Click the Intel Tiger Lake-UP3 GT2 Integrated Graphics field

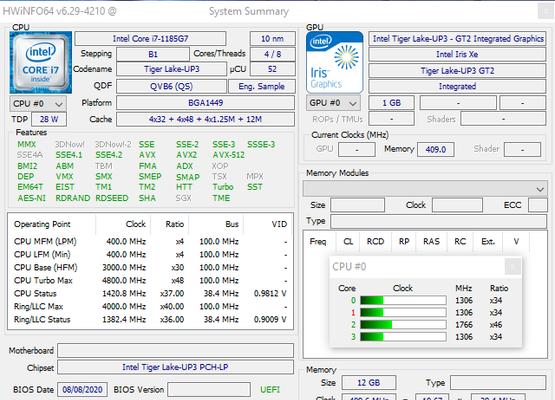click(x=457, y=39)
